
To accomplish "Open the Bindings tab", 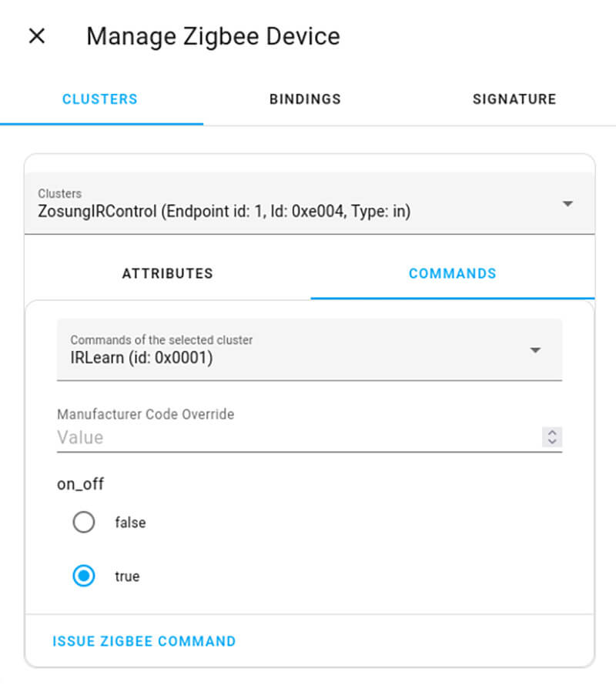I will point(305,99).
